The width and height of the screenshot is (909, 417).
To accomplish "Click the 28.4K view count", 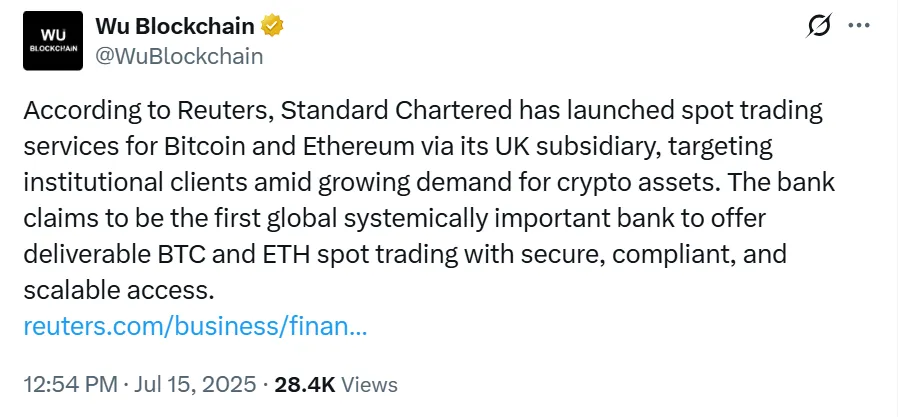I will point(306,384).
